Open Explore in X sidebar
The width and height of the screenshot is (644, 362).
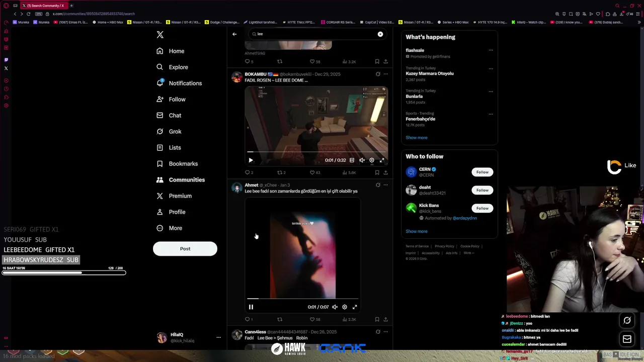pyautogui.click(x=172, y=67)
